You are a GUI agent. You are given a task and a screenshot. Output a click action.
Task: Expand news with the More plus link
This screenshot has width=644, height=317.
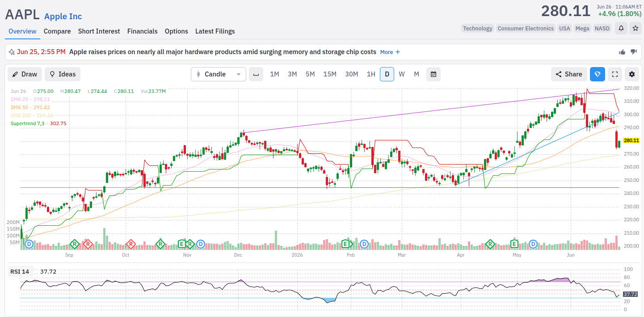pyautogui.click(x=390, y=52)
